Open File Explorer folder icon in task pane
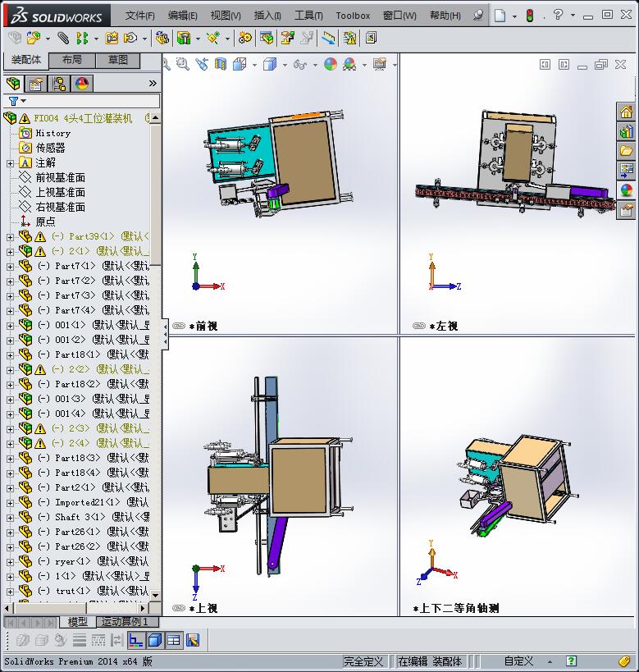 click(x=626, y=151)
